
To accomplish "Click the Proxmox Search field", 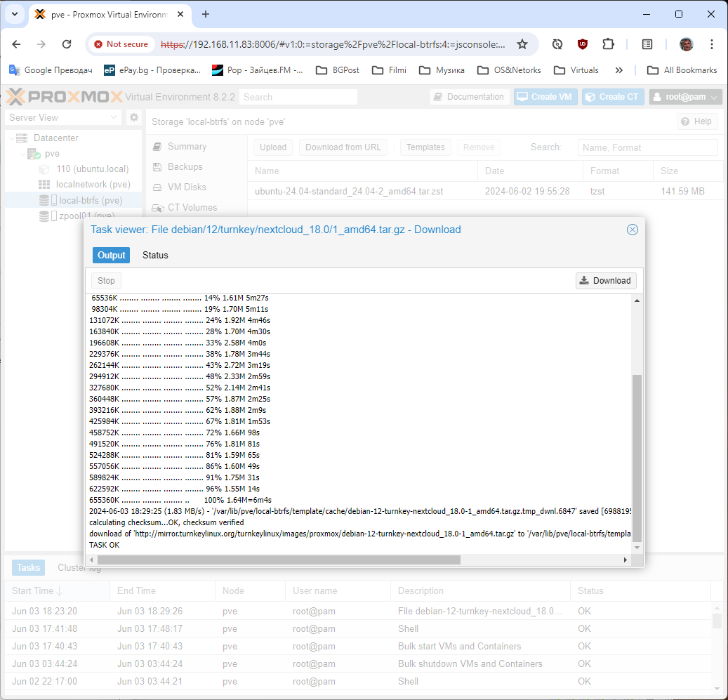I will click(x=298, y=97).
